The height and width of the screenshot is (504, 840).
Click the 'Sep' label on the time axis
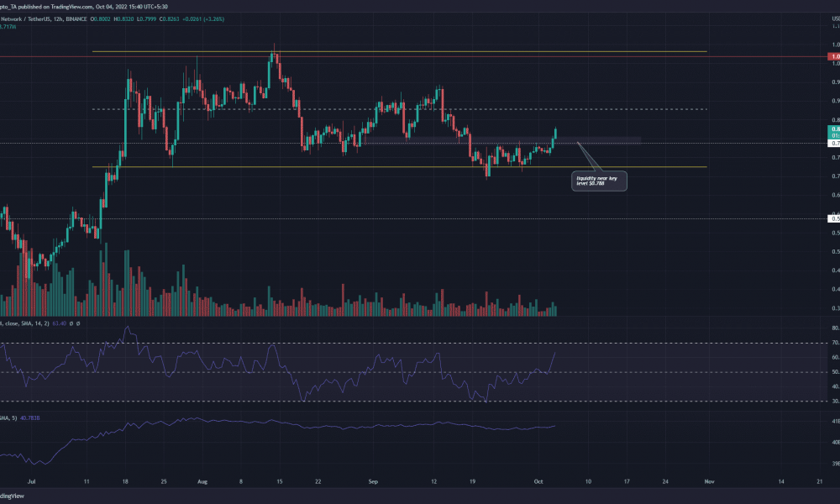tap(374, 481)
